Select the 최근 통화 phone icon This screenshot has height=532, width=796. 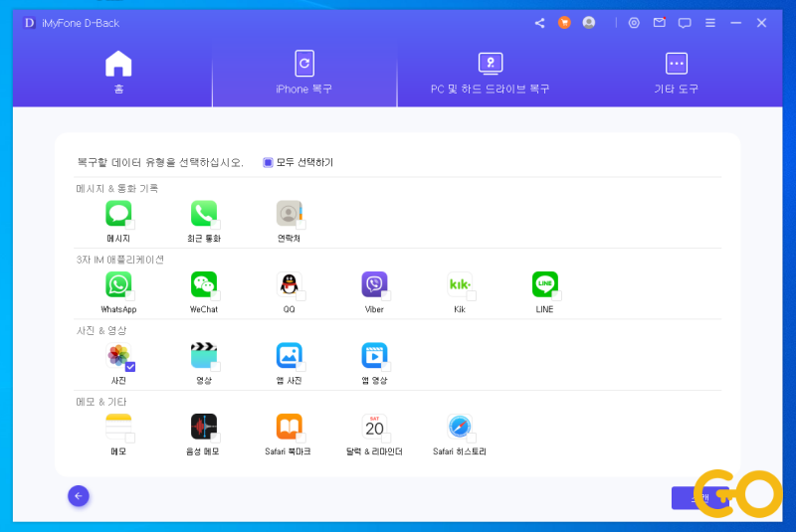pyautogui.click(x=204, y=213)
